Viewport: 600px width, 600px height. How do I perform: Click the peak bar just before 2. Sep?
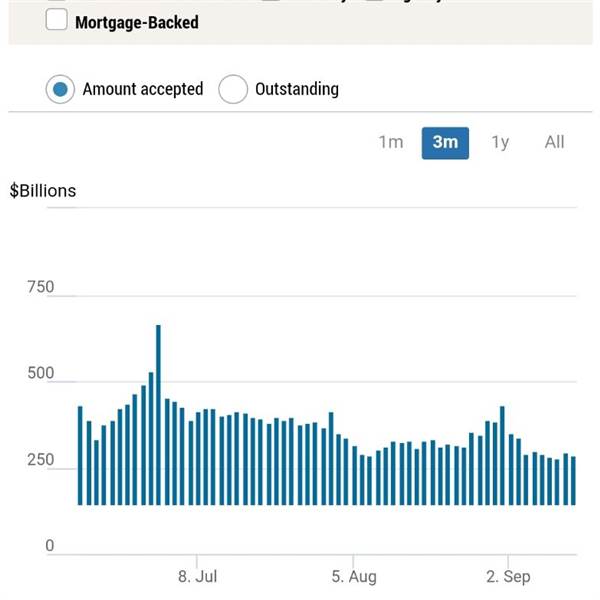502,455
